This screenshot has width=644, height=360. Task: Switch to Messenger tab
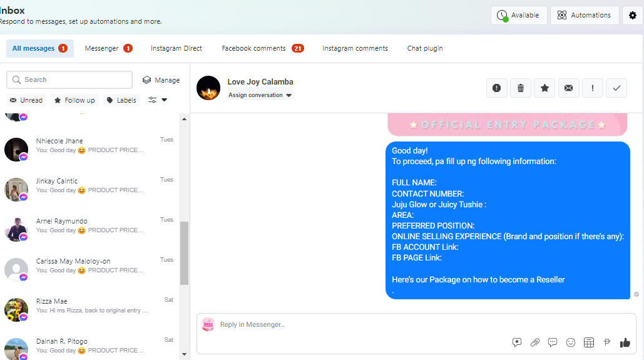click(108, 48)
